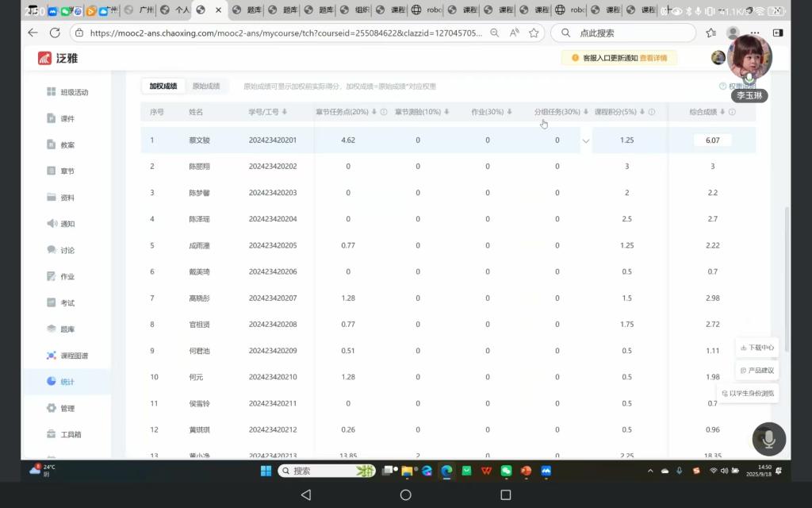Sort by 学号/工号 column arrow

point(285,112)
